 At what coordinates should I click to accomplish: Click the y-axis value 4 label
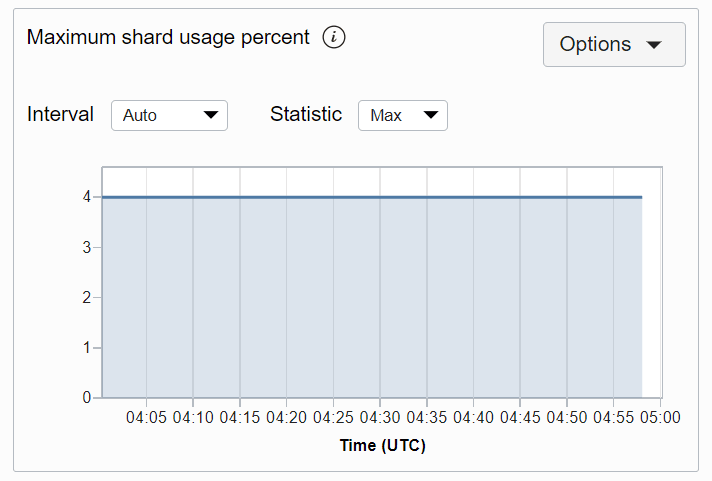pyautogui.click(x=87, y=197)
